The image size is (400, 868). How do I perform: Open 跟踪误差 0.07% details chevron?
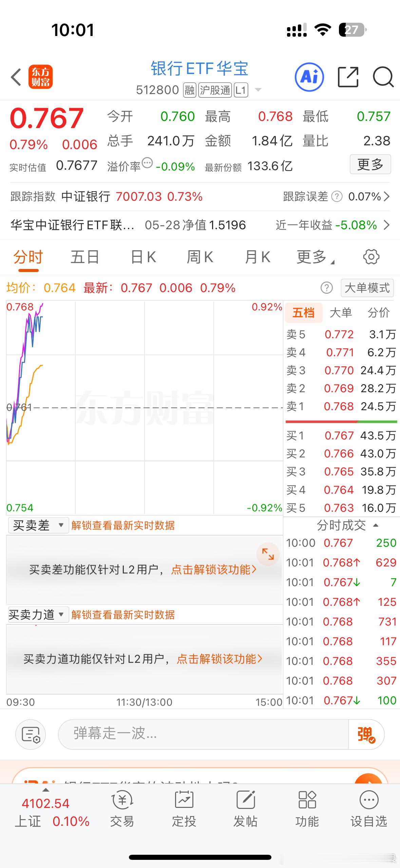click(386, 196)
